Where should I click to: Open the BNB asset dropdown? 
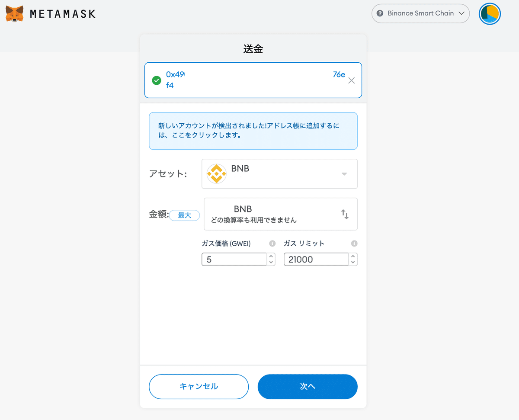point(279,173)
